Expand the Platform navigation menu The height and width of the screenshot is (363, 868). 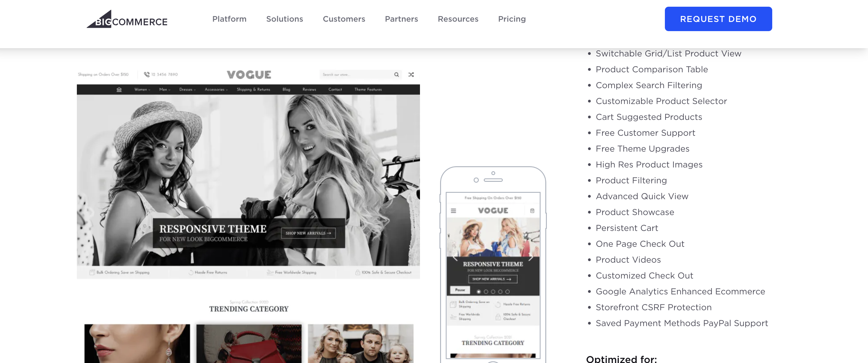pos(229,19)
